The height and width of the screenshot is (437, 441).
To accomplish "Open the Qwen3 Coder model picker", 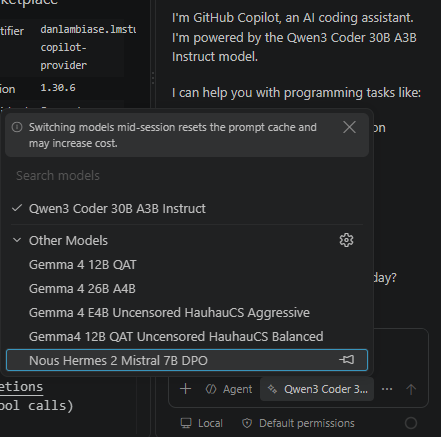I will point(317,389).
